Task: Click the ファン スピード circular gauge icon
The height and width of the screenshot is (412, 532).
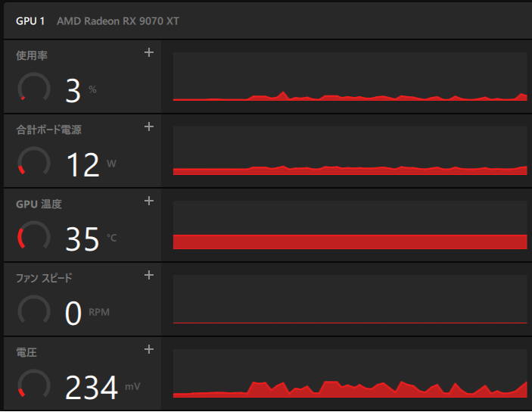Action: 34,310
